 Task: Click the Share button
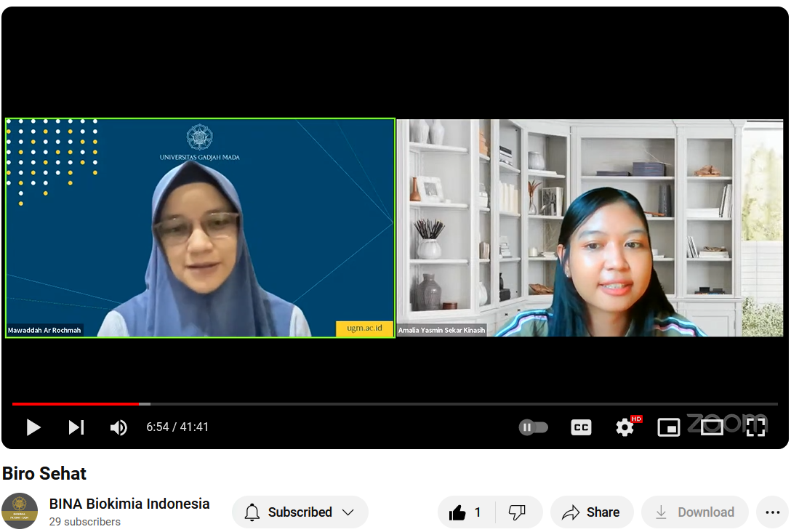point(592,512)
